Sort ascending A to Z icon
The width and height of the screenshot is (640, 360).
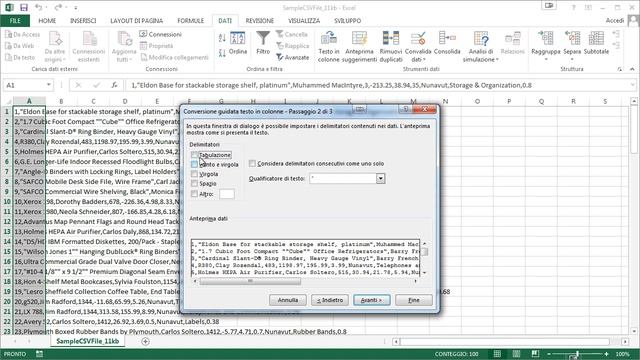(x=222, y=38)
